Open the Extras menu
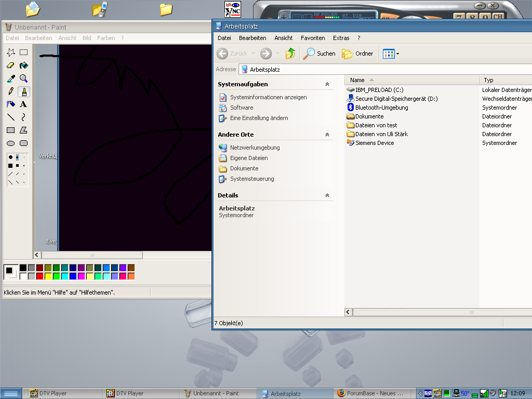The height and width of the screenshot is (399, 532). pyautogui.click(x=341, y=38)
